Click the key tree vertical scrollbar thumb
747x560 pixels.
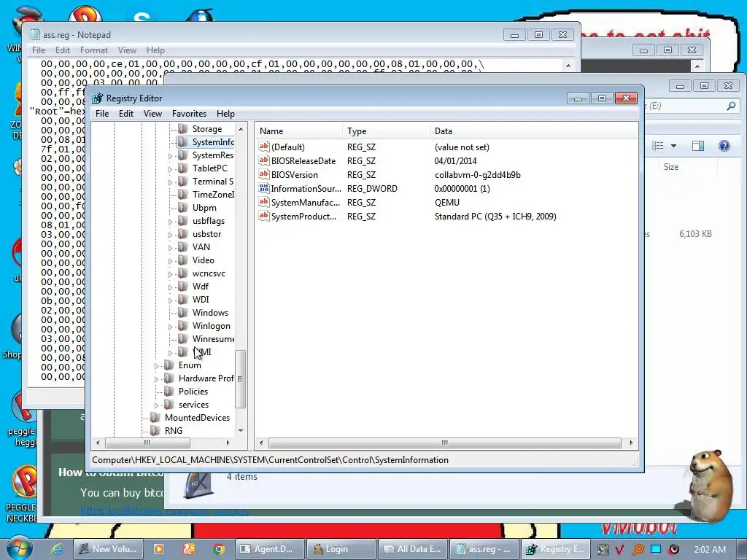point(241,379)
